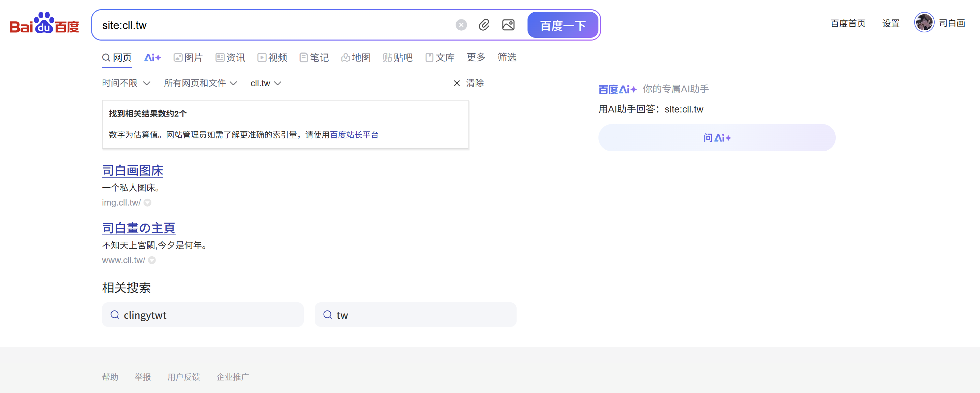
Task: Click the shield icon beside www.cll.tw
Action: [152, 260]
